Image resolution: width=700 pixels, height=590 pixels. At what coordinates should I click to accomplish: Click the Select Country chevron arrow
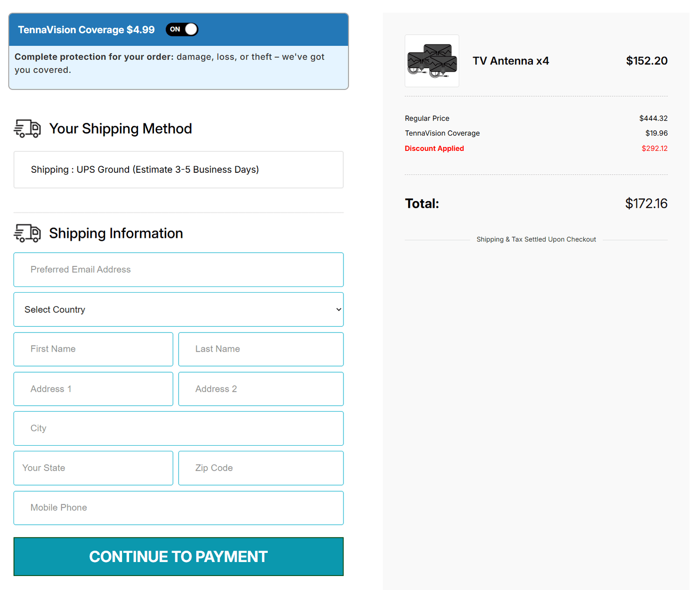338,309
